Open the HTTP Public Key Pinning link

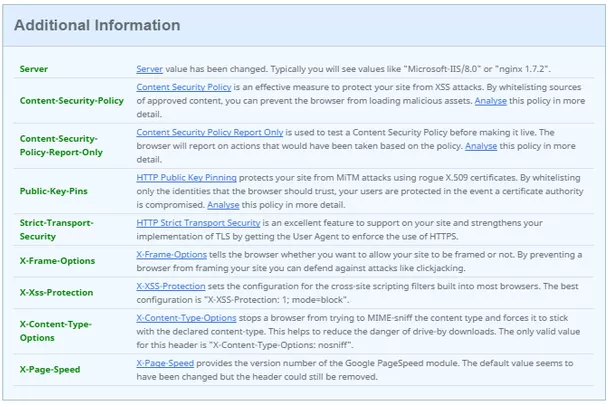coord(186,176)
